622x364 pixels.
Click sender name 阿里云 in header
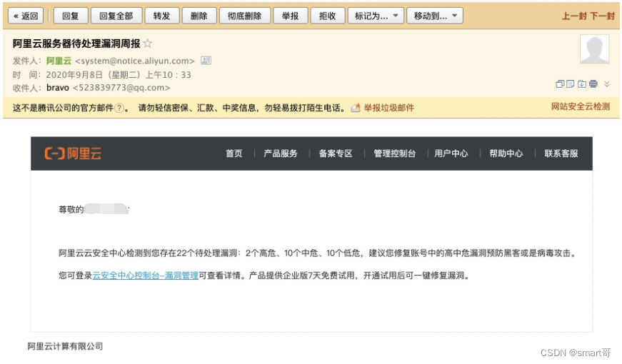tap(59, 61)
